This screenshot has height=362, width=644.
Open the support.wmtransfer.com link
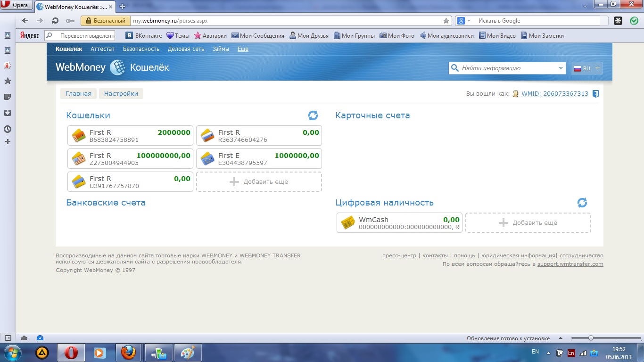pos(570,264)
